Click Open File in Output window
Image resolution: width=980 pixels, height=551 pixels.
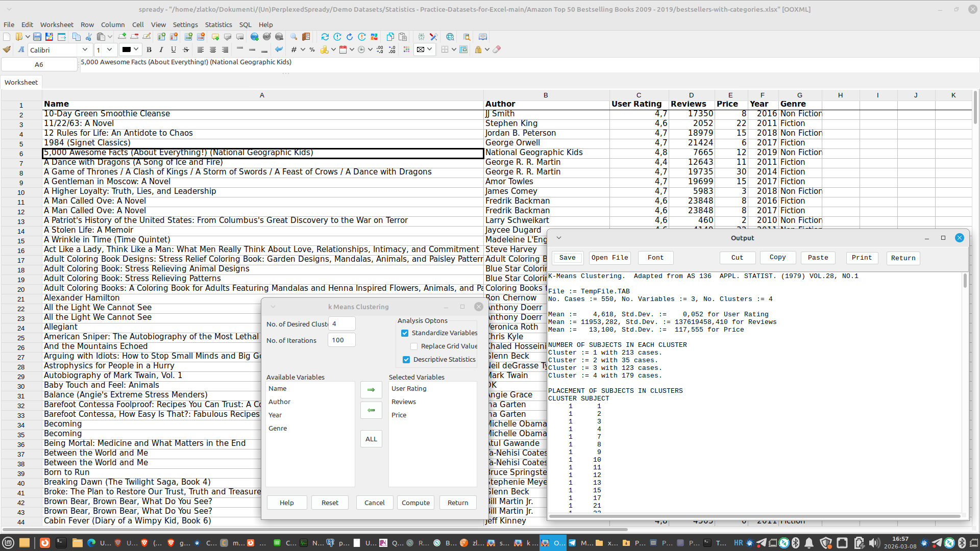pos(609,258)
